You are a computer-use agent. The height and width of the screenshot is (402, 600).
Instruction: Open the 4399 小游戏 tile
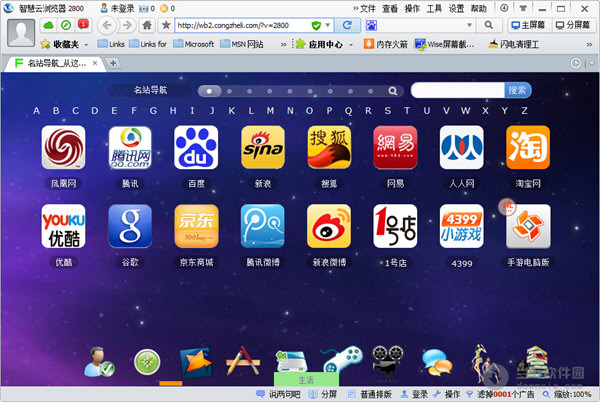[461, 226]
